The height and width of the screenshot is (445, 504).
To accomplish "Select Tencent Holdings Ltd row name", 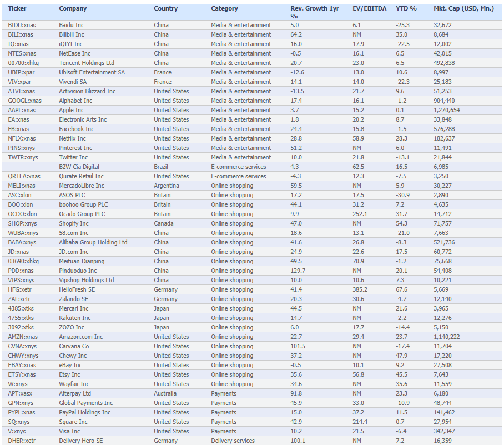I will (x=87, y=63).
